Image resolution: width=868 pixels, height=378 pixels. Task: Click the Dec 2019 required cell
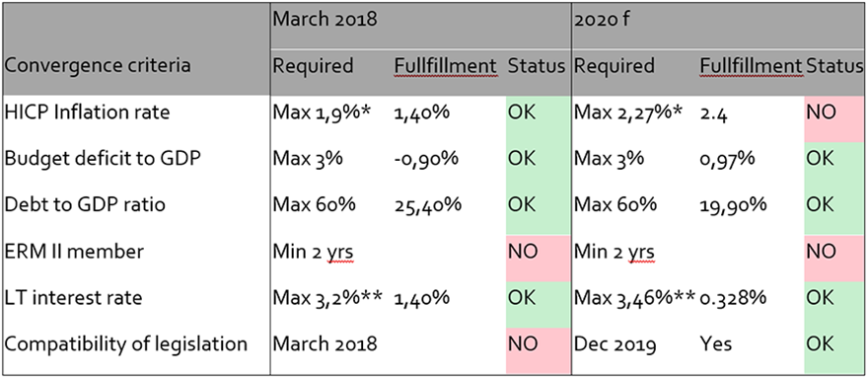point(615,344)
